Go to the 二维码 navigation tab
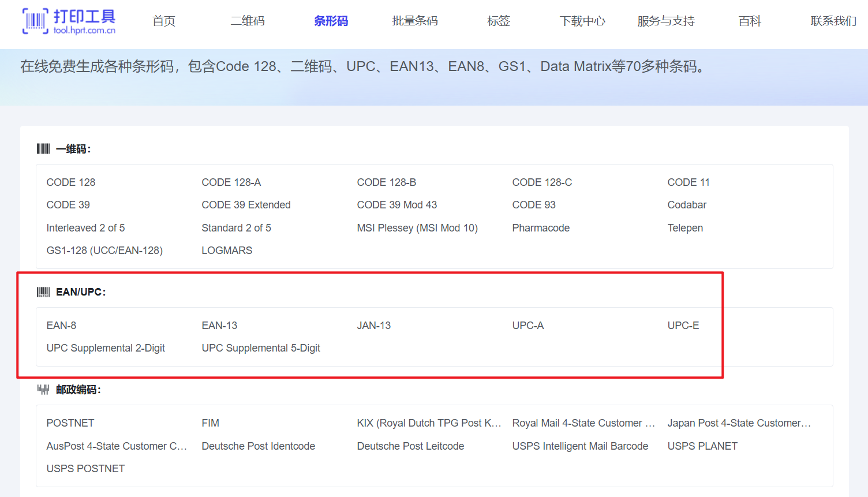868x497 pixels. pos(248,21)
